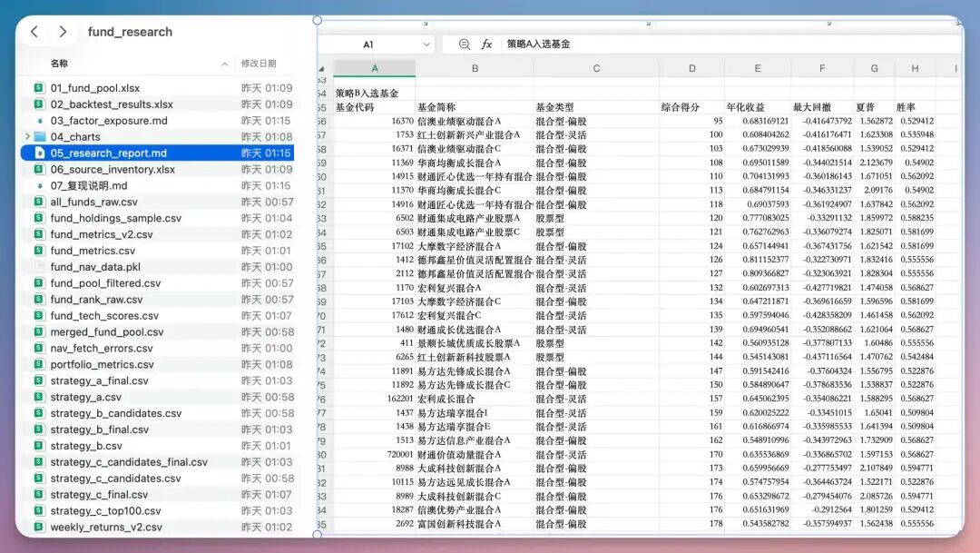Click the fx insert function icon
The width and height of the screenshot is (980, 553).
click(487, 44)
